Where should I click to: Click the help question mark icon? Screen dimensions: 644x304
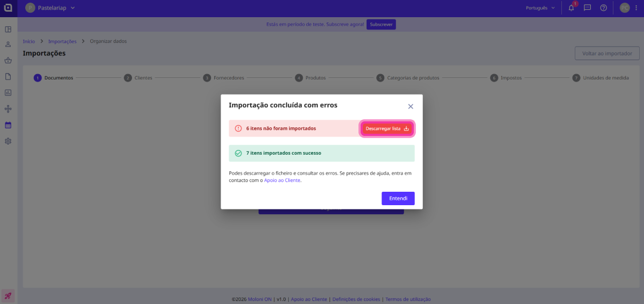click(604, 8)
